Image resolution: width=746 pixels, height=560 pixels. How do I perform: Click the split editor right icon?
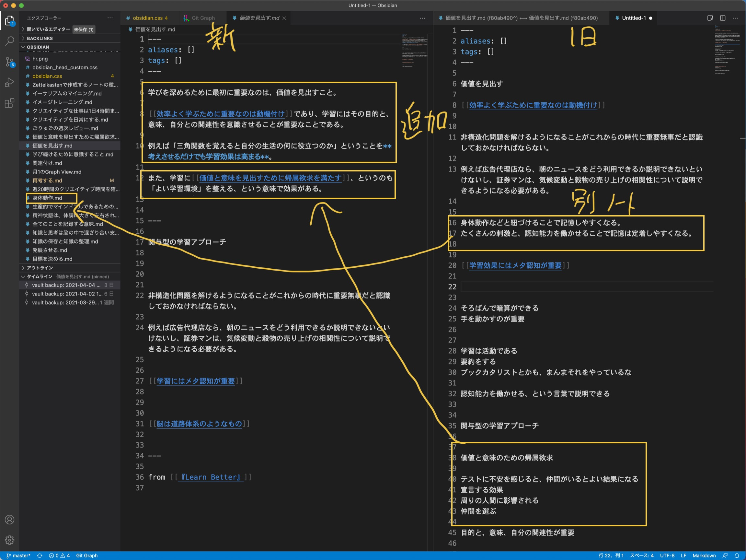click(722, 18)
